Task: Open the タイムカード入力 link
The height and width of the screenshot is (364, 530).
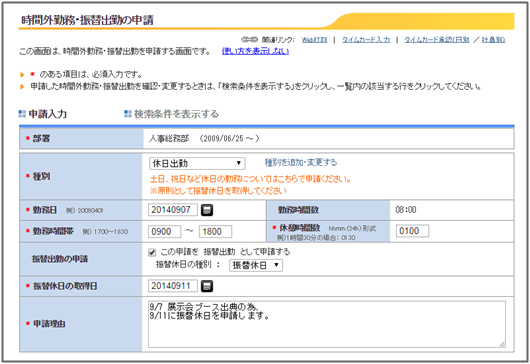Action: 366,40
